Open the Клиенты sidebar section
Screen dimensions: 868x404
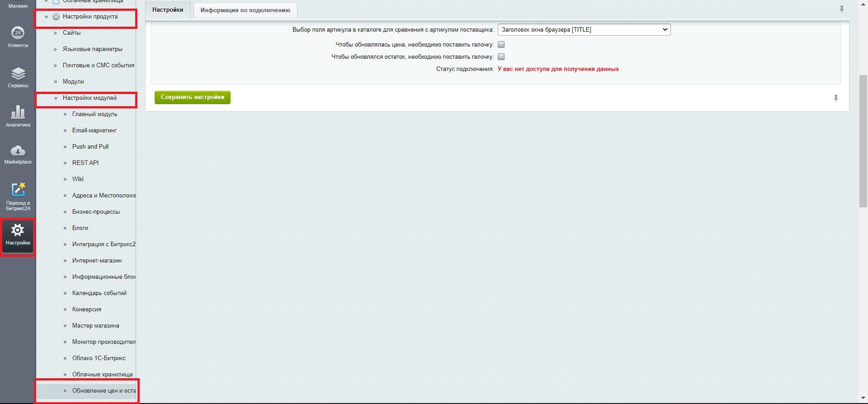pos(18,37)
